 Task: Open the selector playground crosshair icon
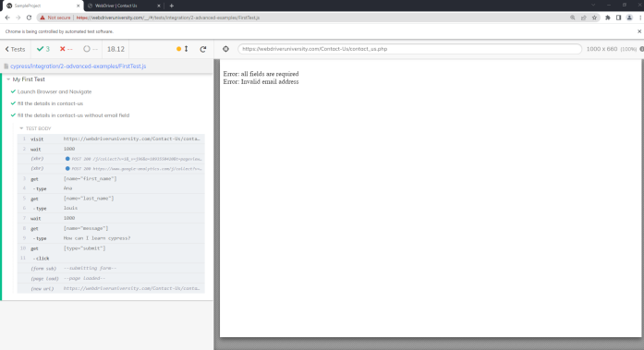click(x=225, y=49)
